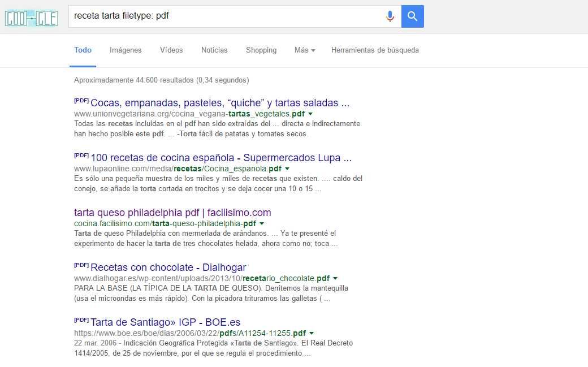
Task: Click the www.dialhogar.es URL text
Action: click(x=202, y=278)
